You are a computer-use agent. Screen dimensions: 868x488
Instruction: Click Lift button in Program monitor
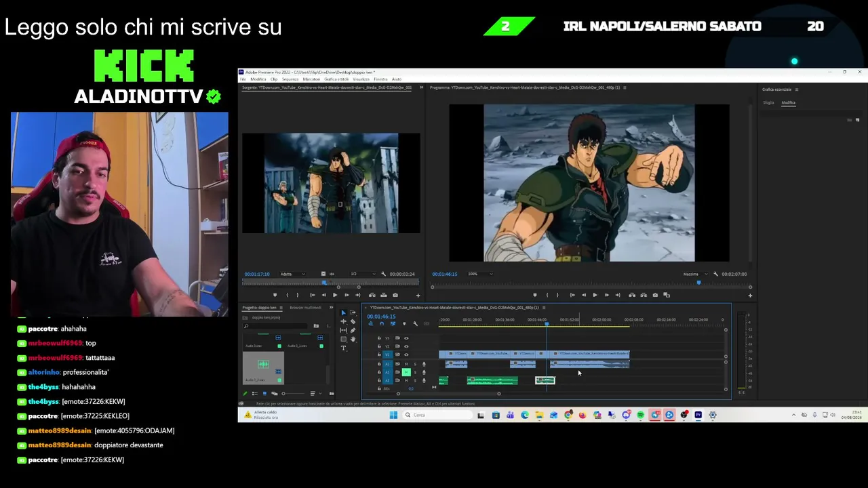632,295
